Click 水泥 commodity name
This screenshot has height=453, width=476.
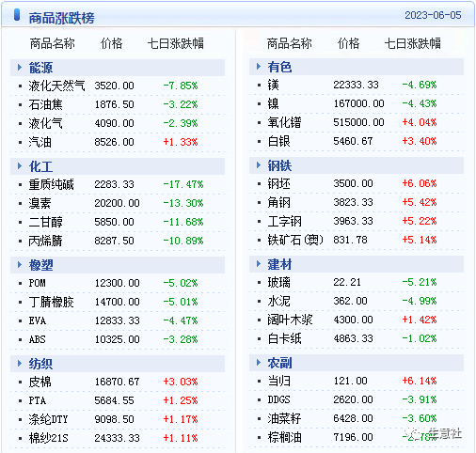click(278, 301)
